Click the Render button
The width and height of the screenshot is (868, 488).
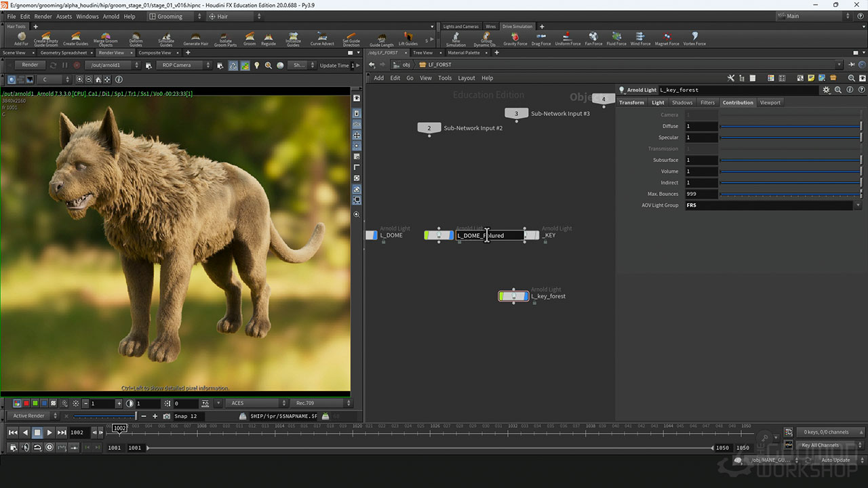(30, 65)
